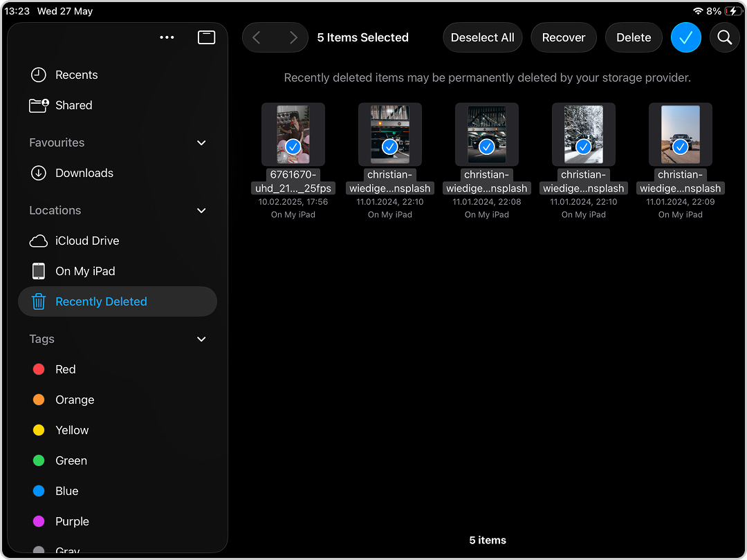The image size is (747, 560).
Task: Collapse the Locations section
Action: point(201,210)
